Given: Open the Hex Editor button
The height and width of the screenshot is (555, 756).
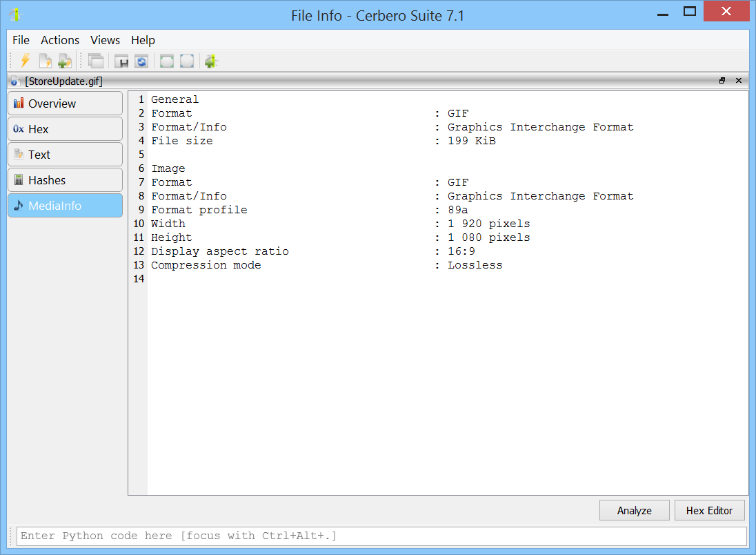Looking at the screenshot, I should tap(709, 510).
